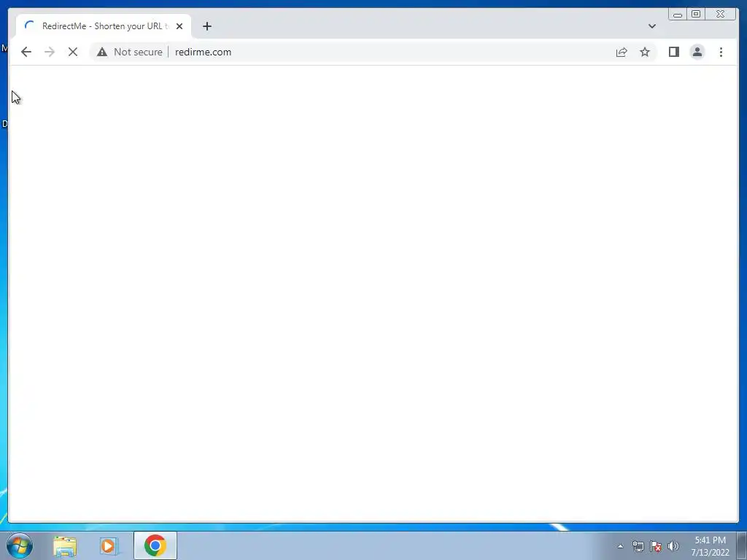Go back to the previous page
This screenshot has height=560, width=747.
coord(26,52)
